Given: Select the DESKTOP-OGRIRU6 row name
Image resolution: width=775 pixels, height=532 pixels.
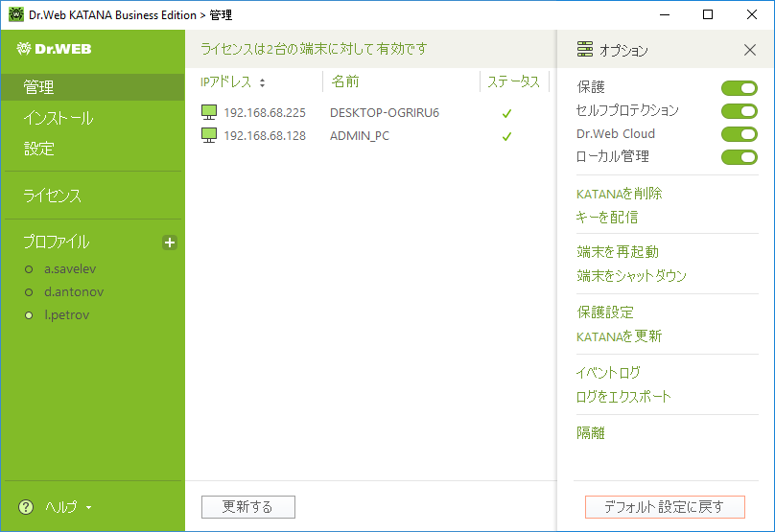Looking at the screenshot, I should tap(385, 112).
